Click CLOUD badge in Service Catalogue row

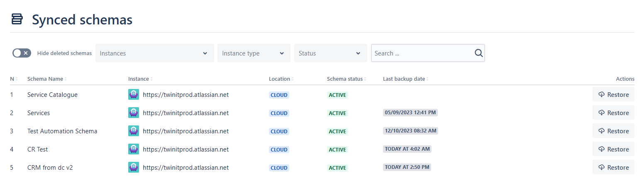[279, 95]
